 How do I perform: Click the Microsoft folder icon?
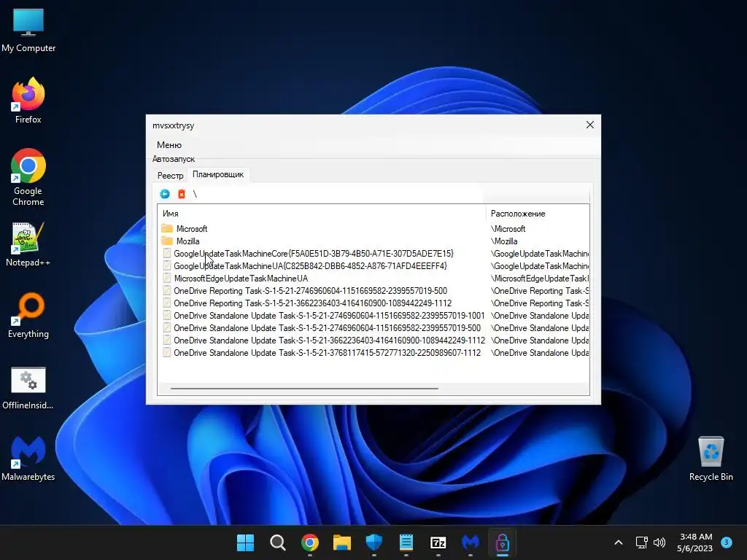pos(167,228)
